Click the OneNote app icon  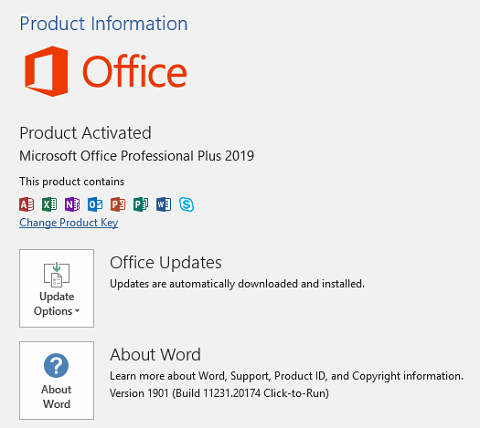(x=72, y=204)
